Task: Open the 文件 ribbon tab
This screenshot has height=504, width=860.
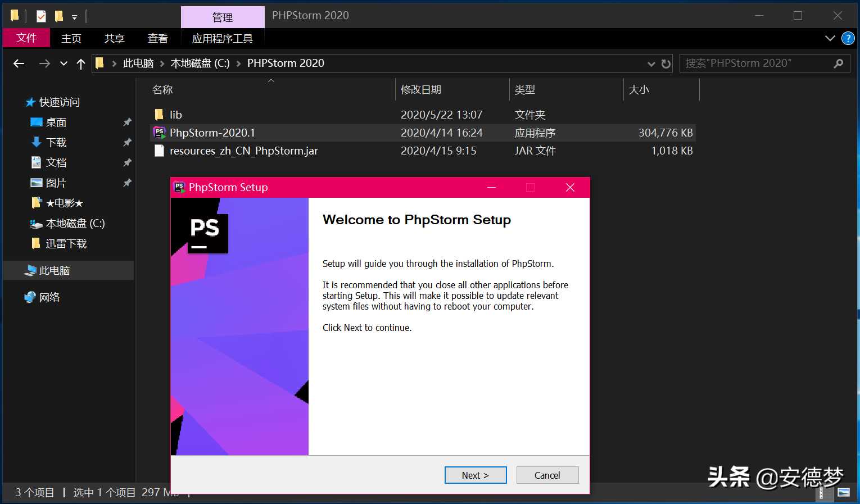Action: [26, 38]
